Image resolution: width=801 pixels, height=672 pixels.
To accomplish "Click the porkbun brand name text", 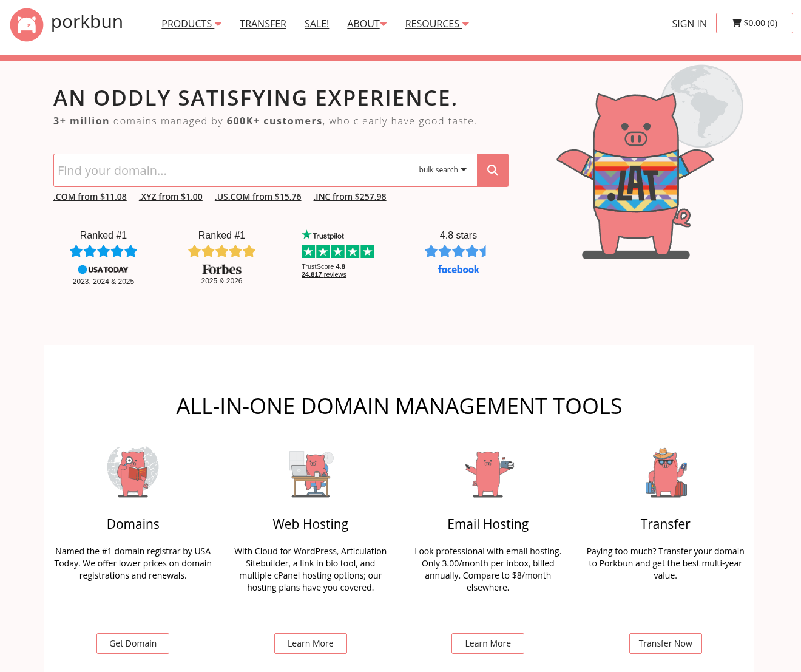I will point(87,22).
